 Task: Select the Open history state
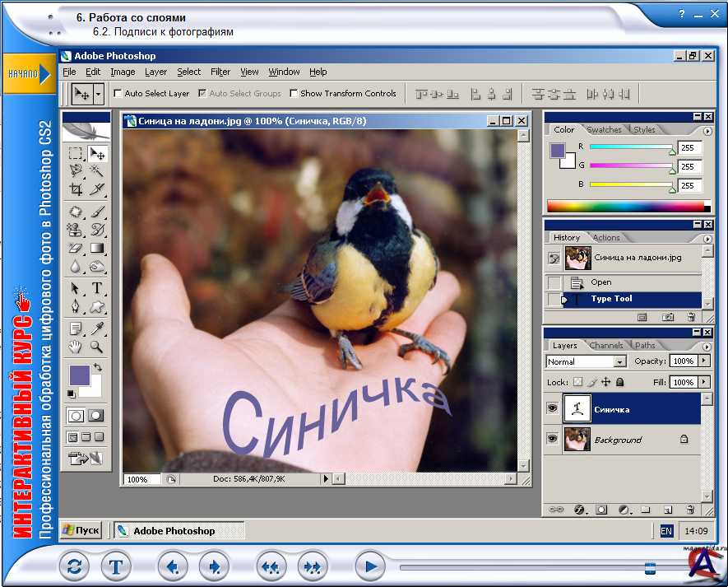pyautogui.click(x=600, y=282)
